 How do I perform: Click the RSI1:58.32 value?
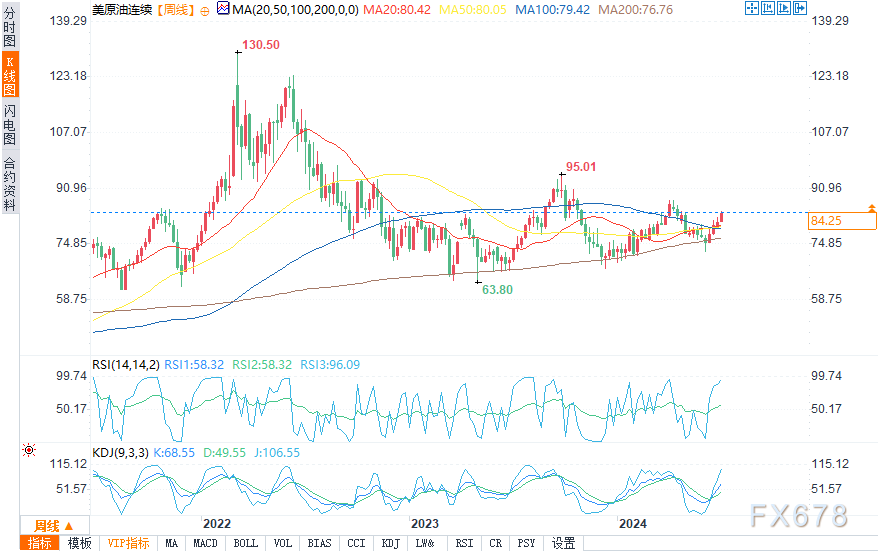click(194, 365)
